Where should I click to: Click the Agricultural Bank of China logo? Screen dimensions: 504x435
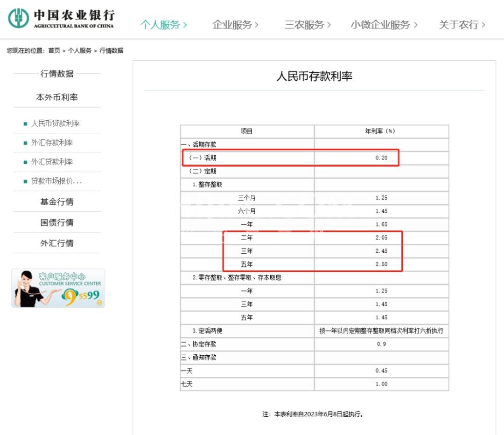(61, 18)
